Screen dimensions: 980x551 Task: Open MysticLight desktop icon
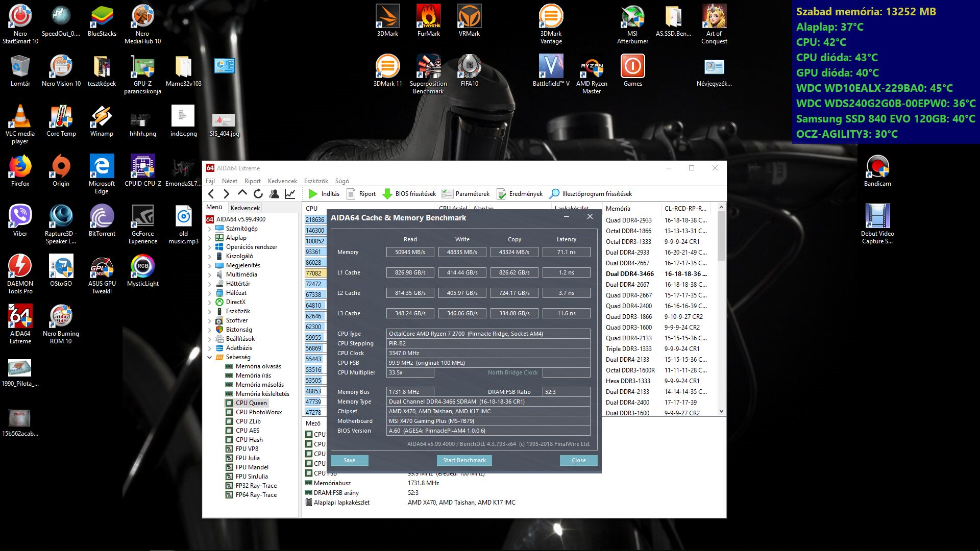click(142, 271)
